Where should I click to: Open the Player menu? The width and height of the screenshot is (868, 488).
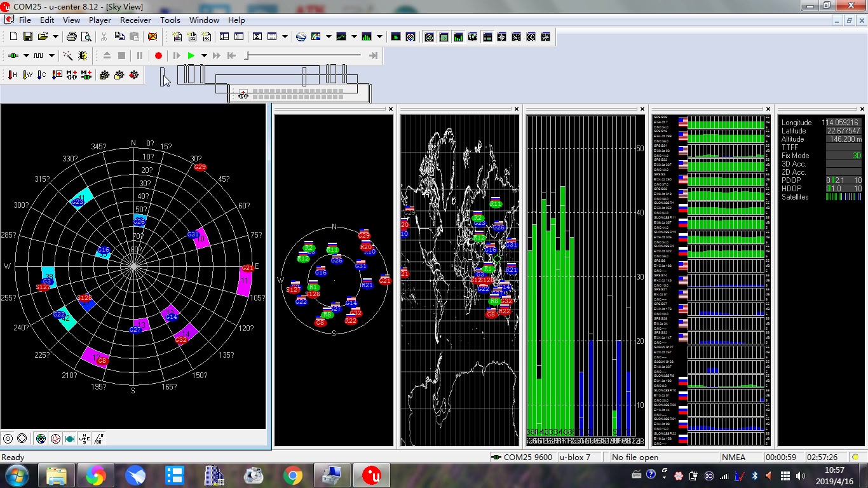click(100, 20)
